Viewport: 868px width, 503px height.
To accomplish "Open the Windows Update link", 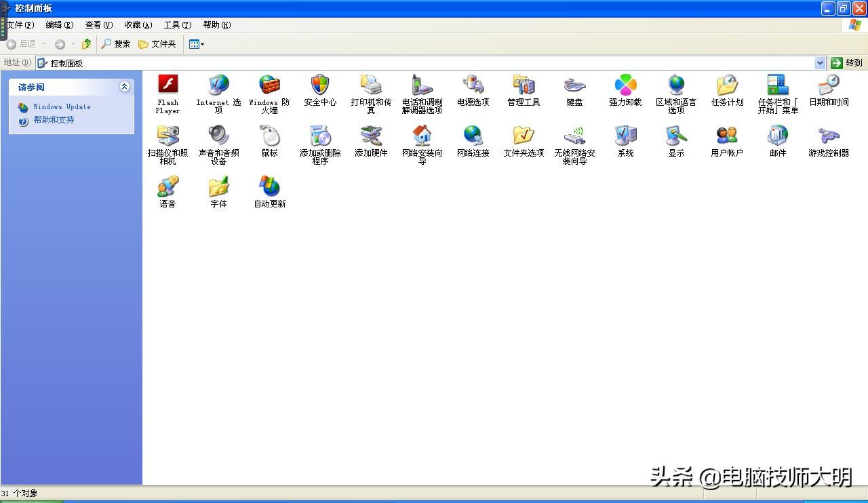I will tap(62, 107).
